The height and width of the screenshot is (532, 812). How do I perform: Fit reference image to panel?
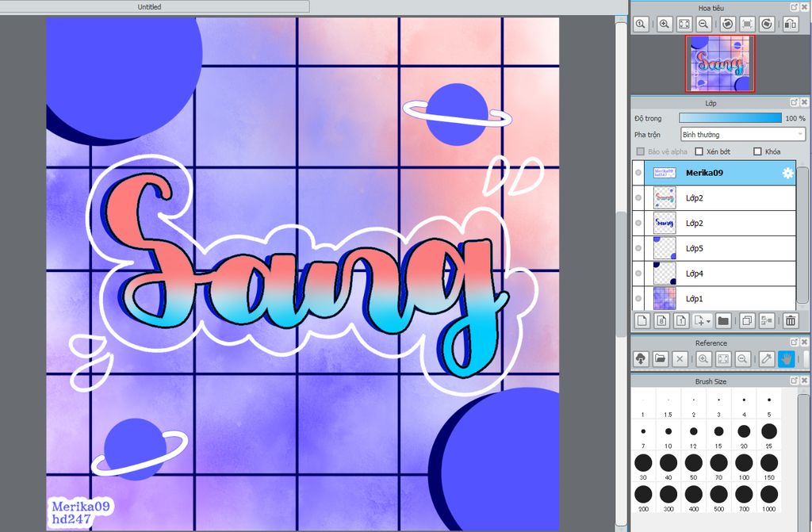click(723, 359)
